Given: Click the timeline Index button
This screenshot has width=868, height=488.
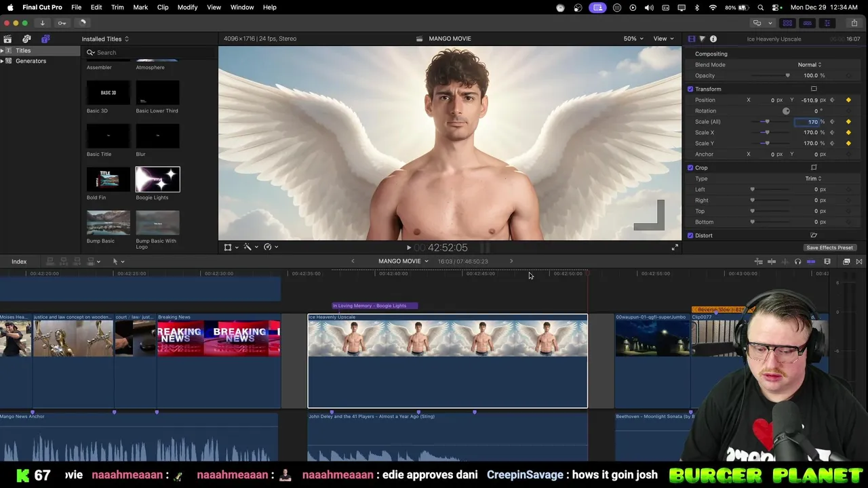Looking at the screenshot, I should click(x=19, y=262).
